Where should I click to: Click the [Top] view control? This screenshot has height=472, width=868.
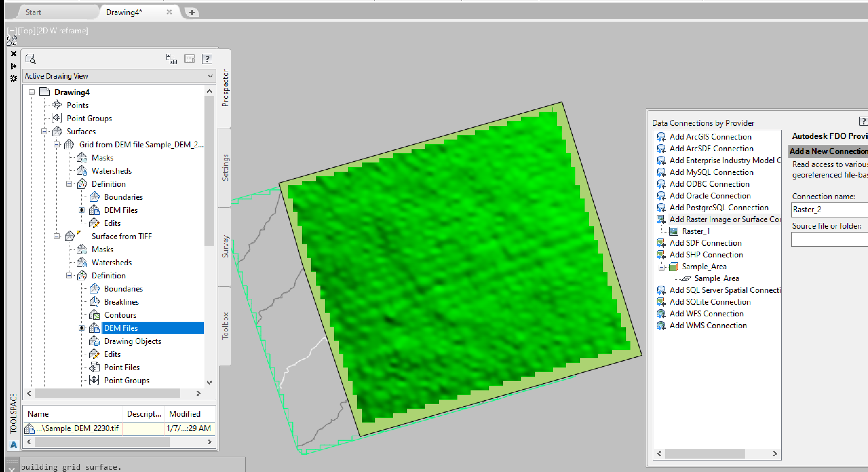(27, 31)
